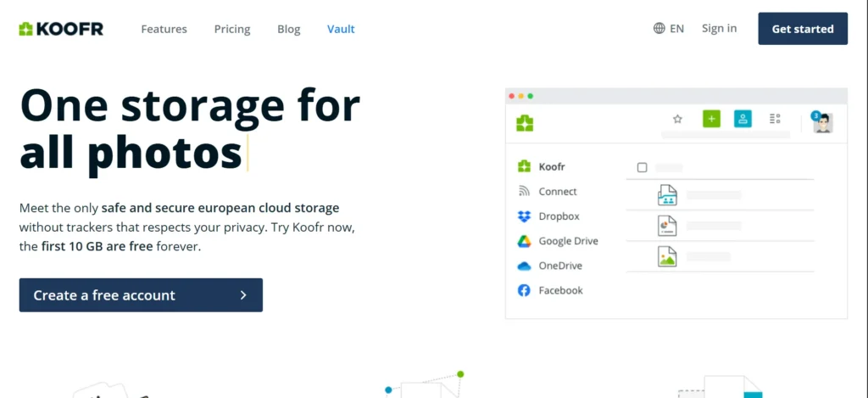868x398 pixels.
Task: Tick the select-all checkbox in file list
Action: pyautogui.click(x=643, y=167)
